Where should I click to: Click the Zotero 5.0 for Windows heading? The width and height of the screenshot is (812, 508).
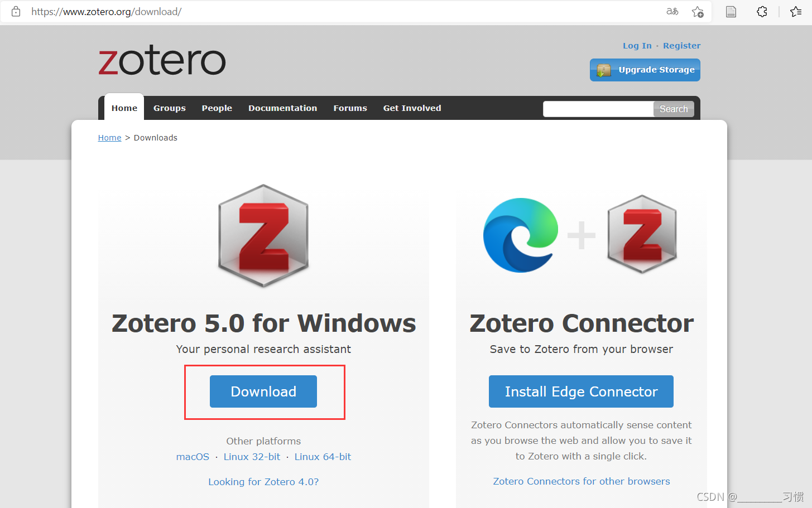click(264, 323)
